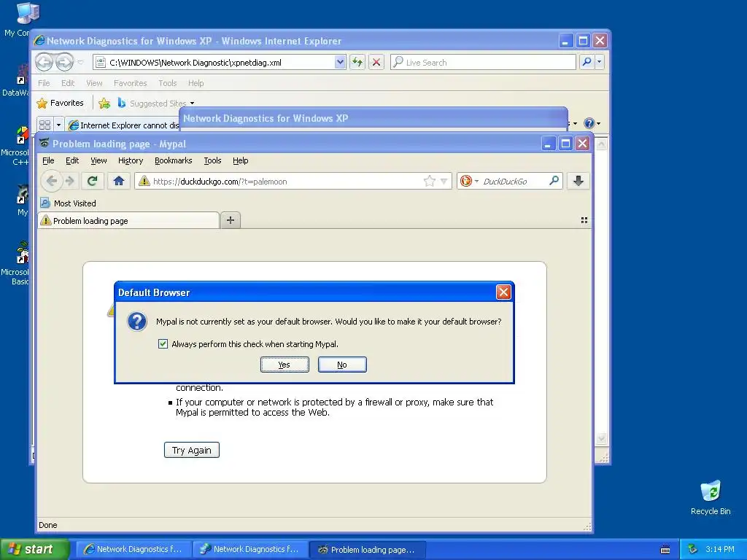Open IE Tools menu
This screenshot has height=560, width=747.
coord(168,83)
